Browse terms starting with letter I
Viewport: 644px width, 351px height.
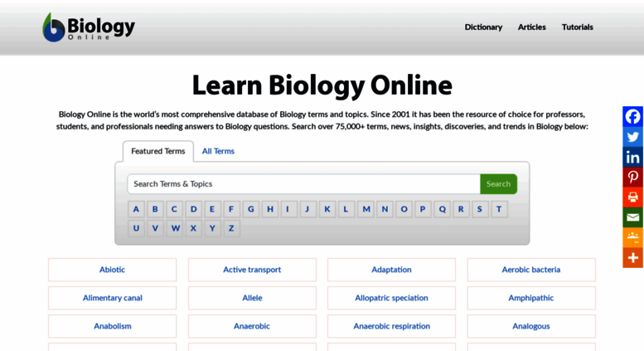[x=288, y=209]
